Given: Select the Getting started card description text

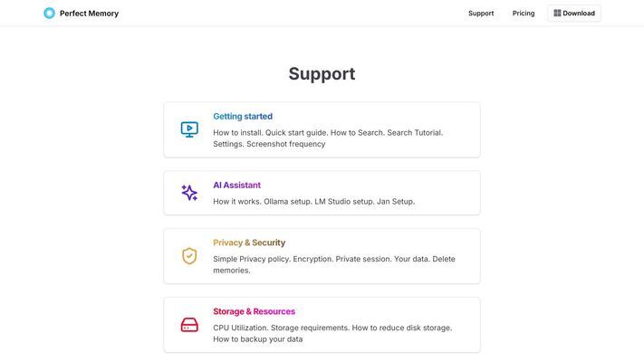Looking at the screenshot, I should click(x=328, y=138).
